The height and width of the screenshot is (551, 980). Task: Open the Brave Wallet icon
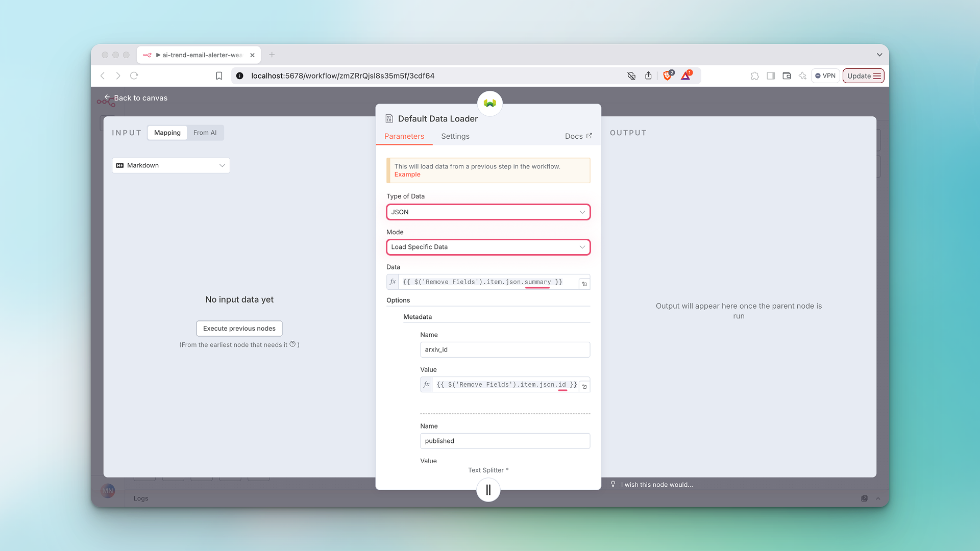coord(787,76)
